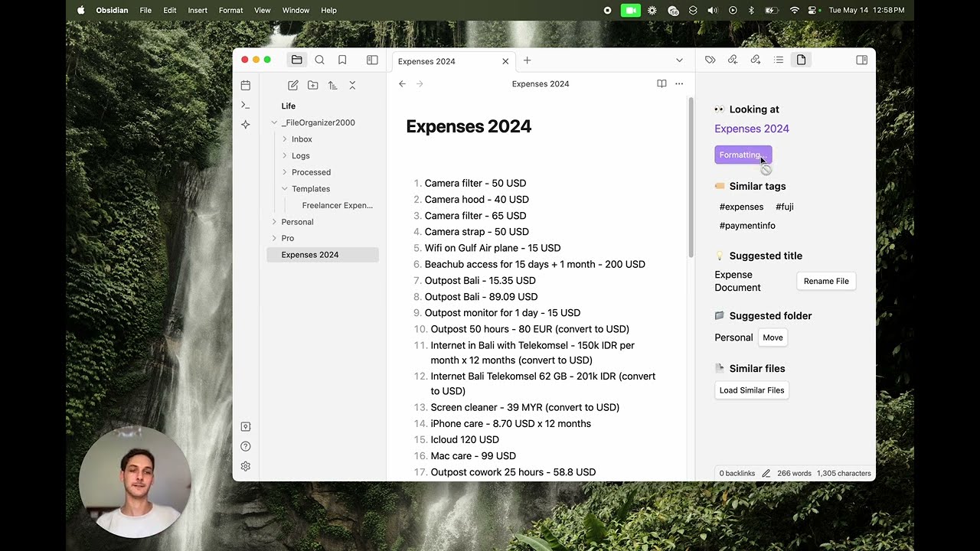Open the File Organizer document pane icon

[x=801, y=60]
